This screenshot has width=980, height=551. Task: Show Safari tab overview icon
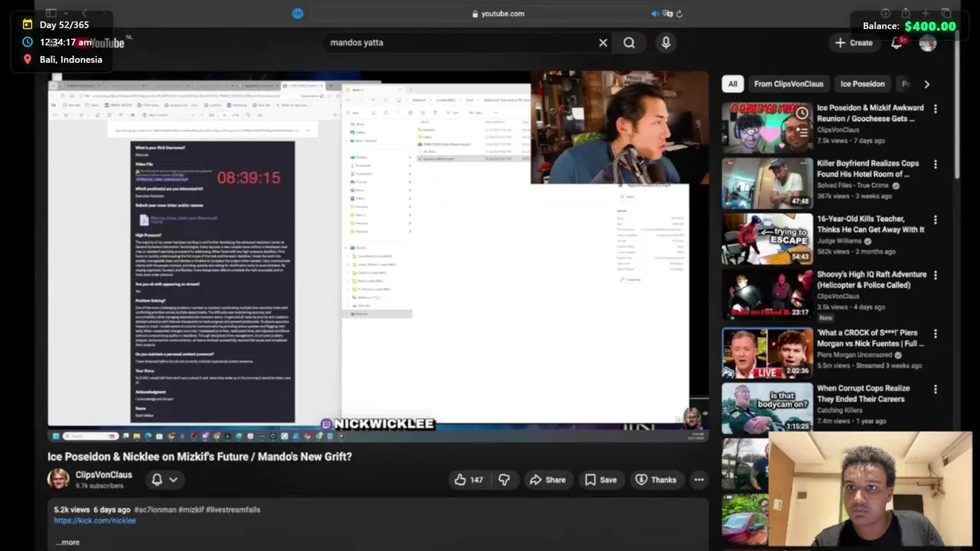pyautogui.click(x=946, y=13)
